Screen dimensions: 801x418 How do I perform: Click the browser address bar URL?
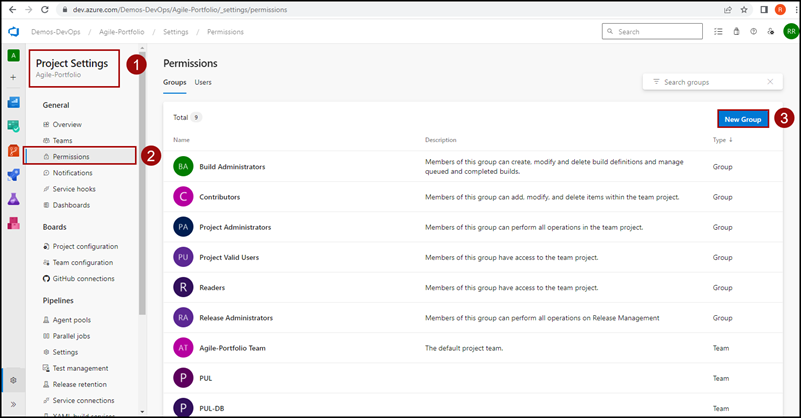[180, 9]
